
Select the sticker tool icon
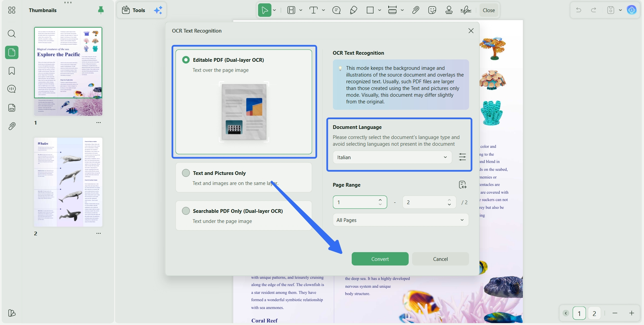click(432, 10)
